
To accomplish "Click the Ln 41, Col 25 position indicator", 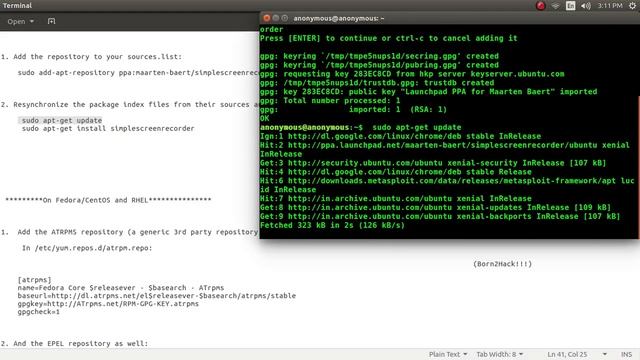I will click(567, 354).
